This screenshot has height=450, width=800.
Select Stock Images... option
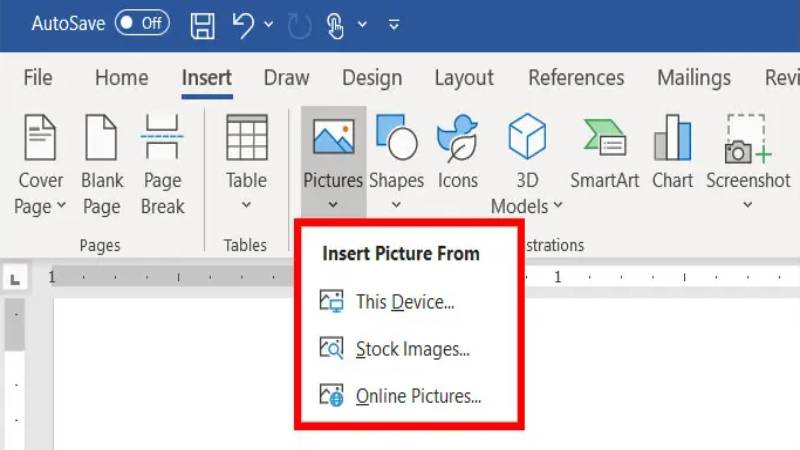click(x=412, y=349)
